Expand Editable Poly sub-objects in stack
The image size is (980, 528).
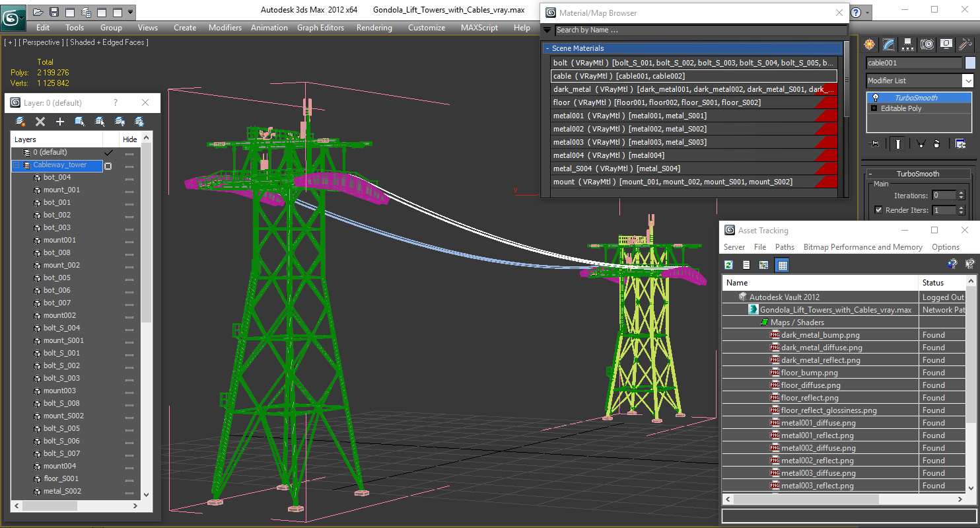[x=874, y=108]
